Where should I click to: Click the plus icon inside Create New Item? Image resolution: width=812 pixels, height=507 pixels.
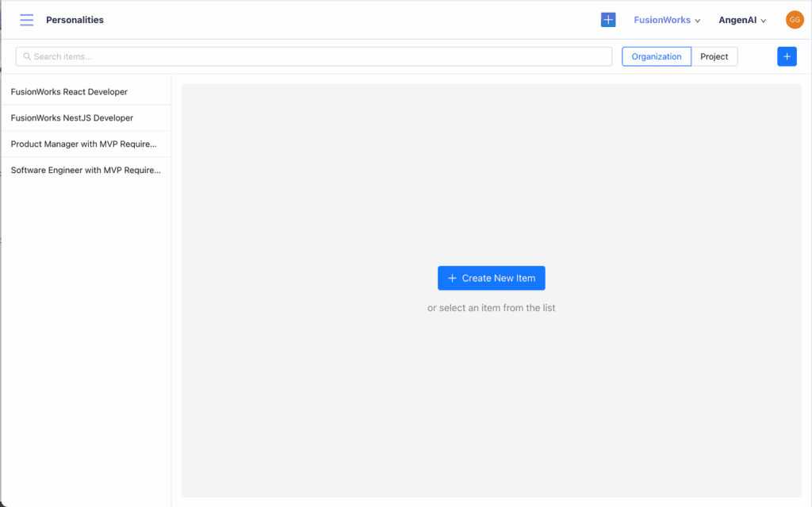[452, 278]
